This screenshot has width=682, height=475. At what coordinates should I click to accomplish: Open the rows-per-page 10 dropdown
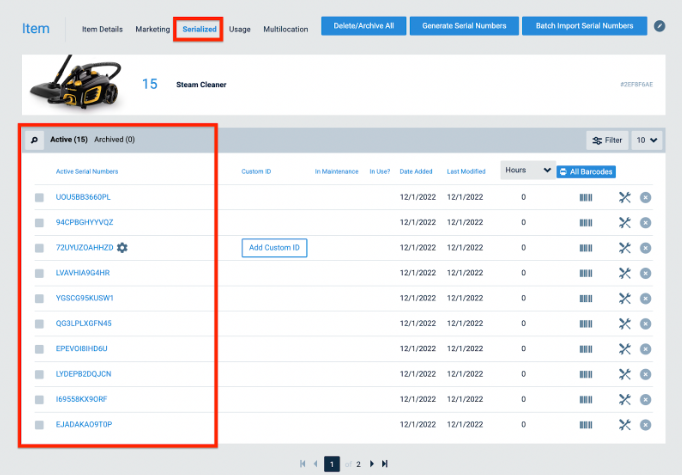pos(647,140)
